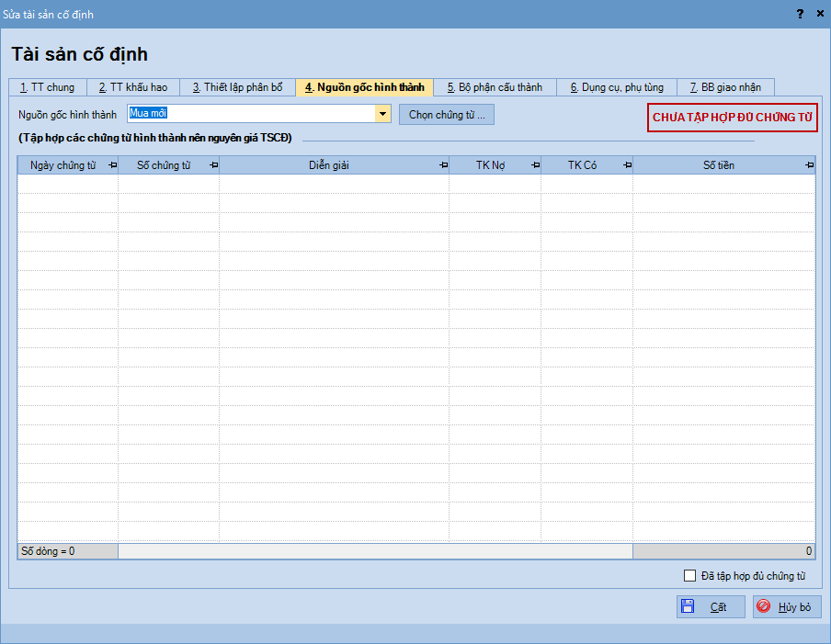Save with the Cất floppy disk button
Viewport: 831px width, 644px height.
coord(711,607)
